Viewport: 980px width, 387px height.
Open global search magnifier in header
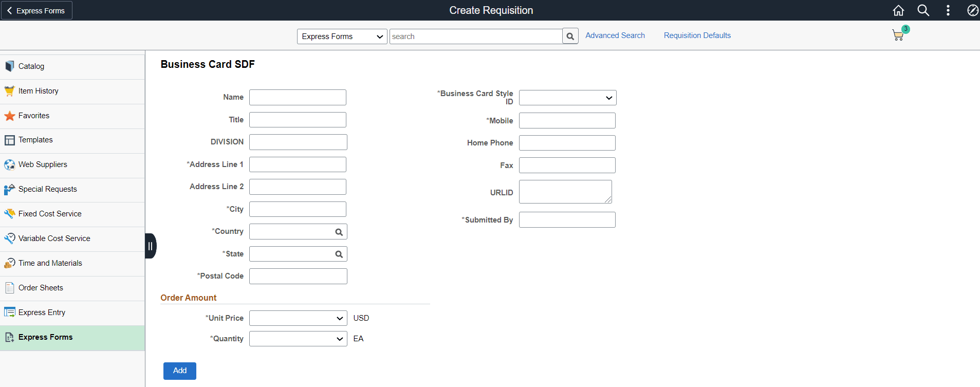click(923, 10)
